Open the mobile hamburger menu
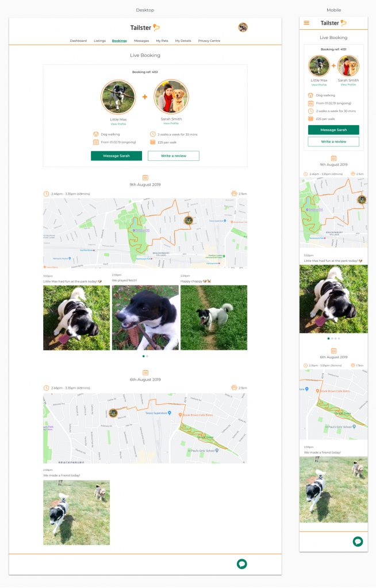The width and height of the screenshot is (376, 588). tap(306, 23)
